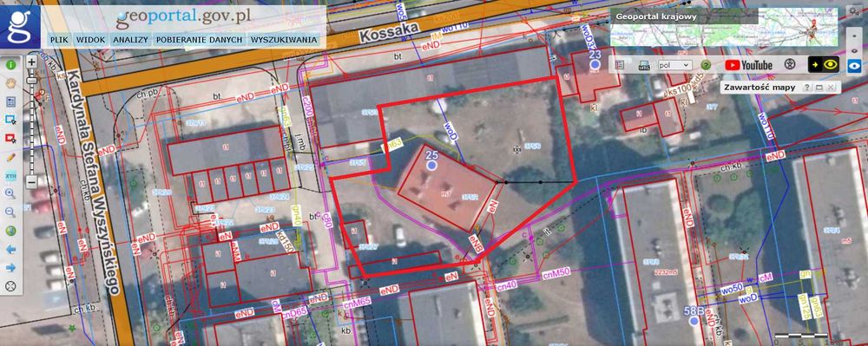The width and height of the screenshot is (868, 346).
Task: Zoom in with the plus button on zoom bar
Action: pyautogui.click(x=31, y=62)
